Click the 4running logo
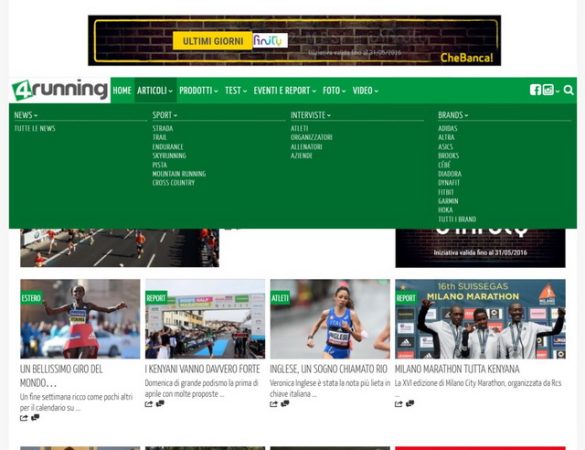 60,90
